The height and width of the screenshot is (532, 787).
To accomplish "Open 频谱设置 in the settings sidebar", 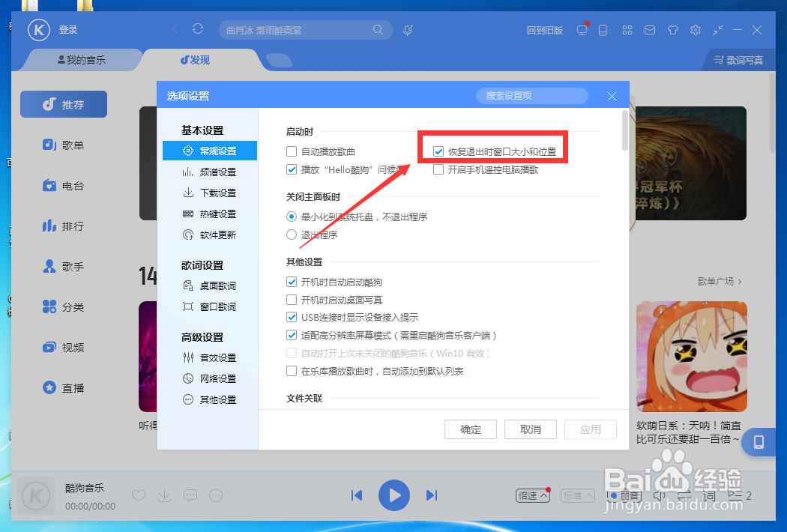I will [x=209, y=172].
